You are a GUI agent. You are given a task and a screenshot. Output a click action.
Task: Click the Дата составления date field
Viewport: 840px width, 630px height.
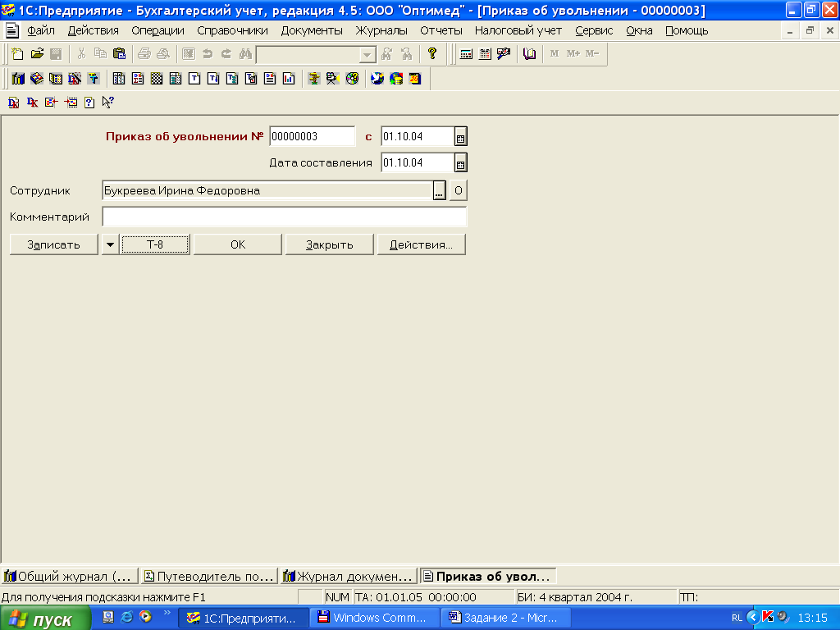pos(418,163)
